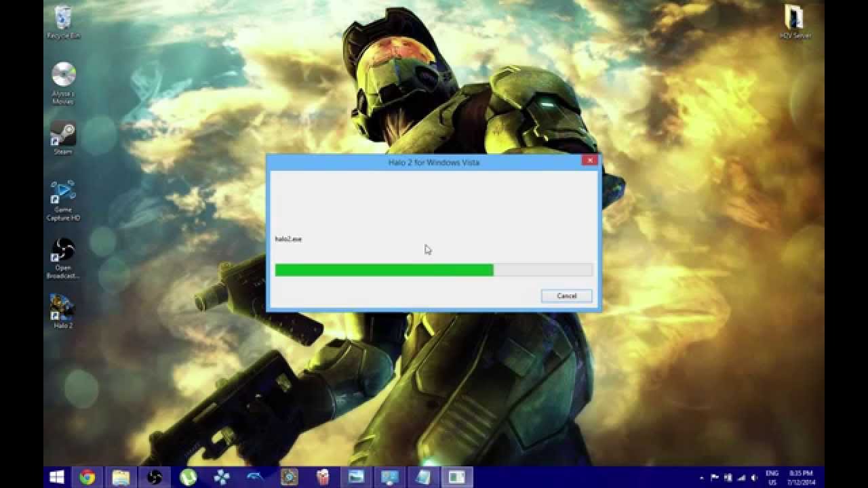
Task: Switch the ENG US input language
Action: 772,478
